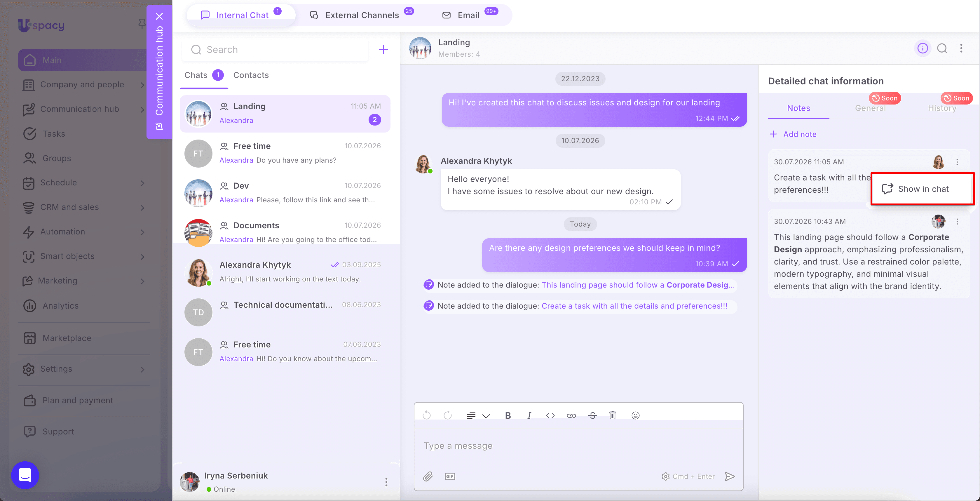Open the Landing chat in chat list
The image size is (980, 501).
(285, 114)
